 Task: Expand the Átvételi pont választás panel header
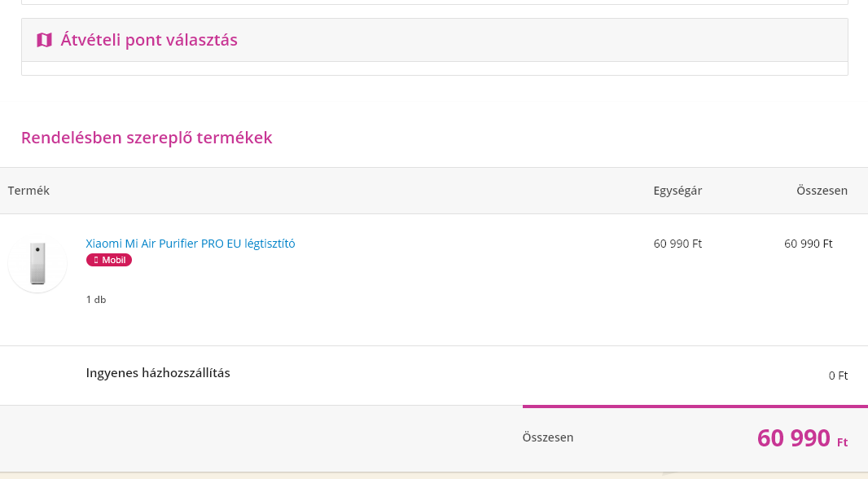[x=435, y=40]
